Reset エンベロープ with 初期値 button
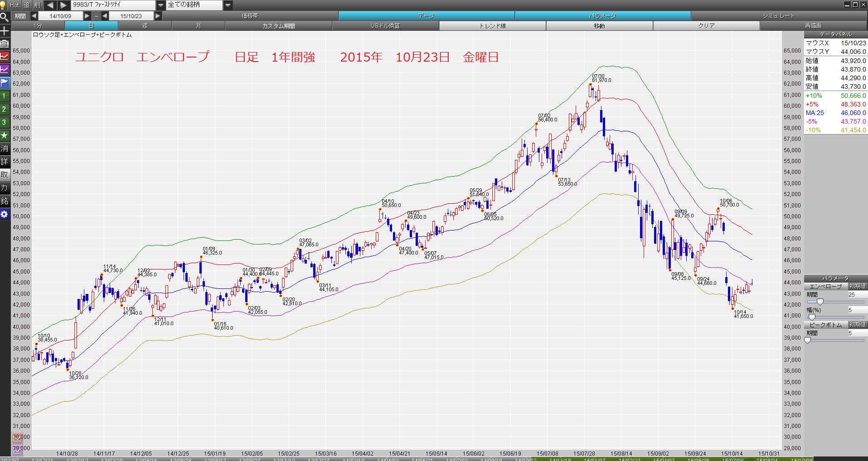Screen dimensions: 868x461 click(x=858, y=286)
